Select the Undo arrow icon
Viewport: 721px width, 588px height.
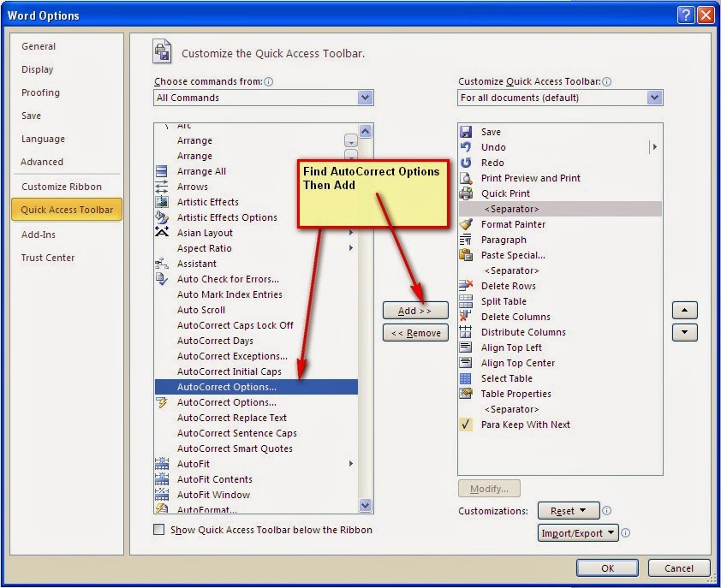click(466, 147)
